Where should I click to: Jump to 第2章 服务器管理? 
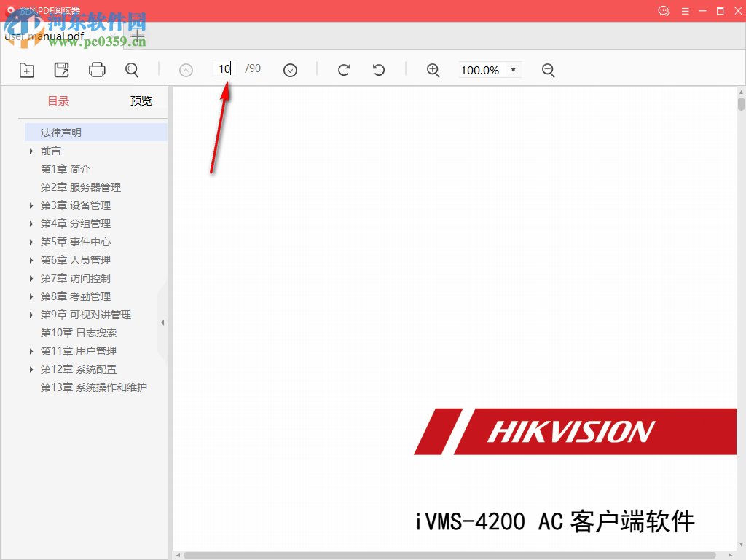pyautogui.click(x=80, y=187)
